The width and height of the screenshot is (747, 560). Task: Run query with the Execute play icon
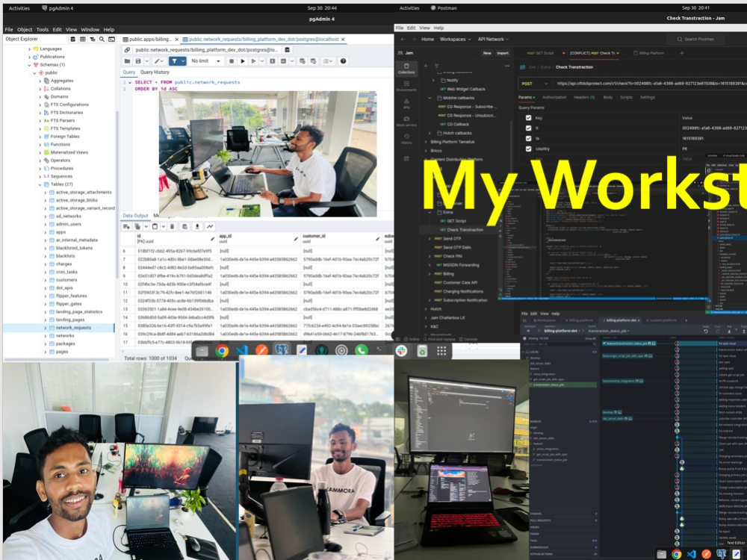click(x=243, y=61)
